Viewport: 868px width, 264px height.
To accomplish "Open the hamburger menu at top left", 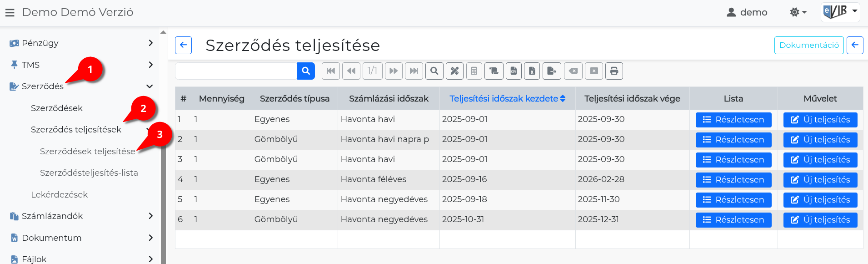I will tap(10, 13).
